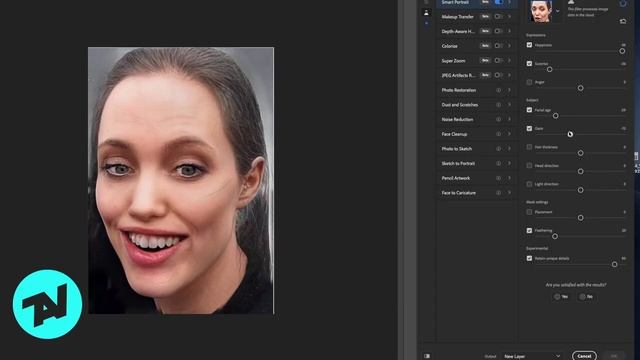Uncheck the Facial age checkbox

click(x=529, y=110)
